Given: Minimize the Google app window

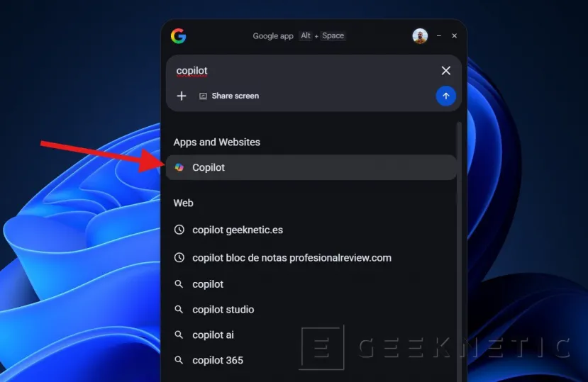Looking at the screenshot, I should pos(439,36).
